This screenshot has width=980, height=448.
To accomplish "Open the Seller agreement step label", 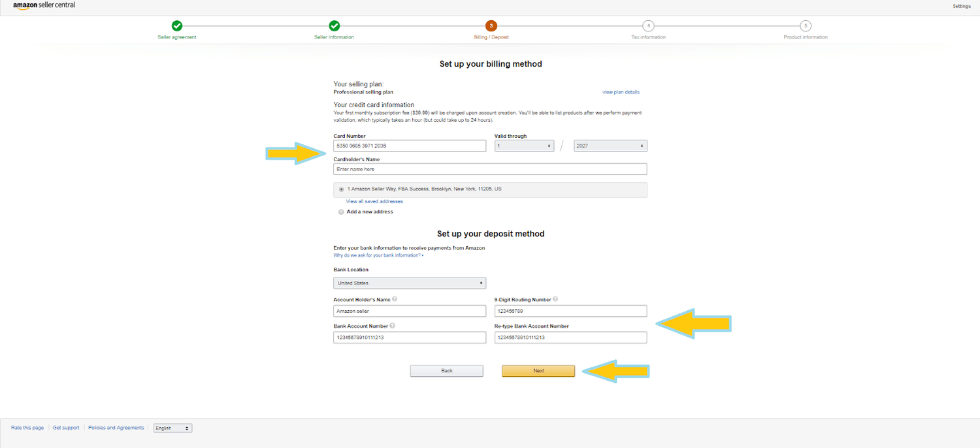I will click(177, 37).
